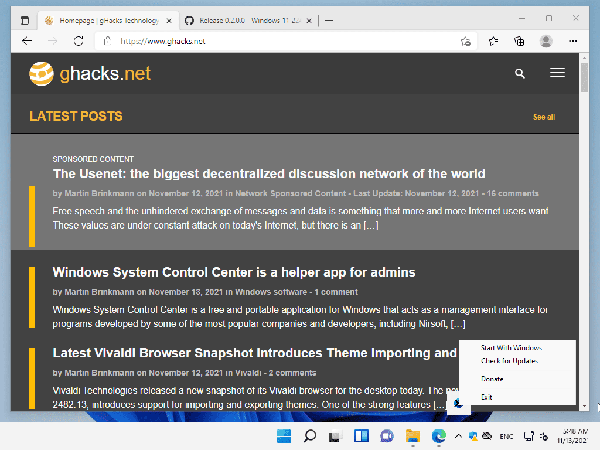
Task: Add this page to favorites star icon
Action: tap(466, 41)
